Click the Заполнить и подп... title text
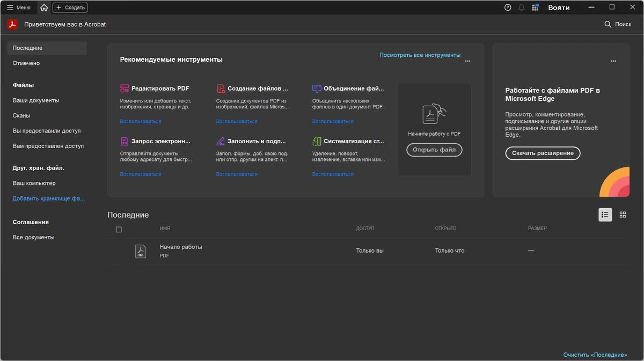Screen dimensions: 644x361 257,142
